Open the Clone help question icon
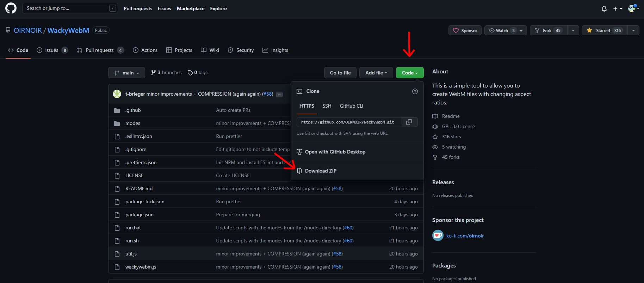The width and height of the screenshot is (644, 283). point(415,91)
